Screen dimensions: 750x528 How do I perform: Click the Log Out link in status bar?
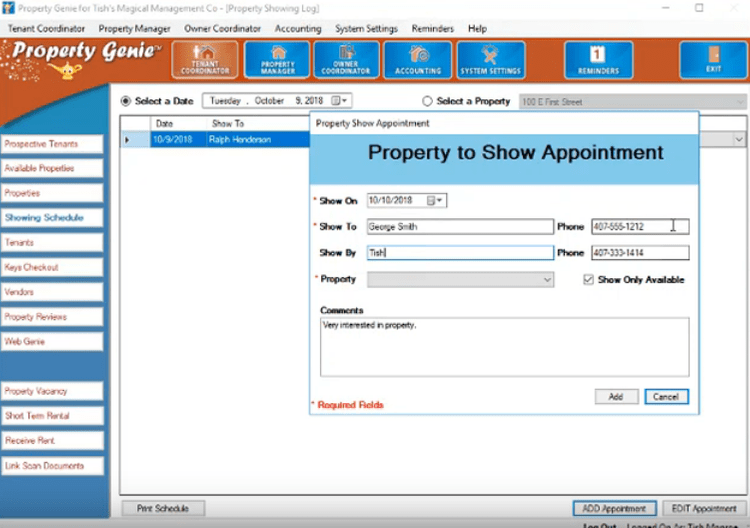tap(600, 525)
